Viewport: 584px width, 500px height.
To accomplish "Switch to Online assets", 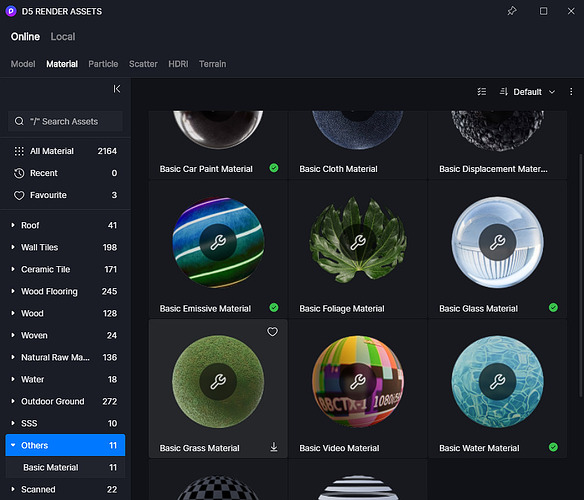I will [25, 37].
